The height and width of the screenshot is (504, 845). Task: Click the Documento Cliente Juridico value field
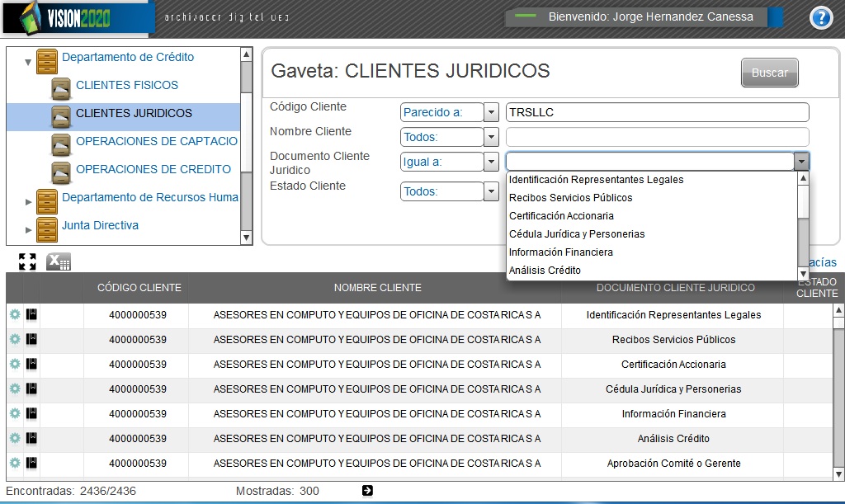pos(649,162)
